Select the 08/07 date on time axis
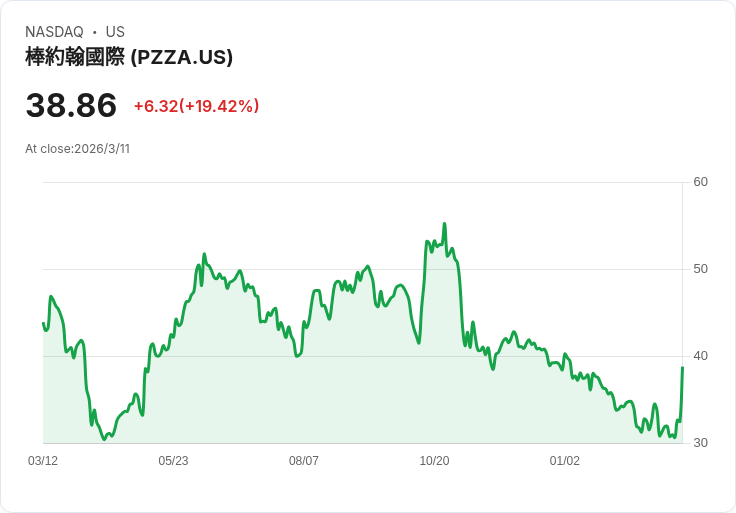 pyautogui.click(x=304, y=461)
